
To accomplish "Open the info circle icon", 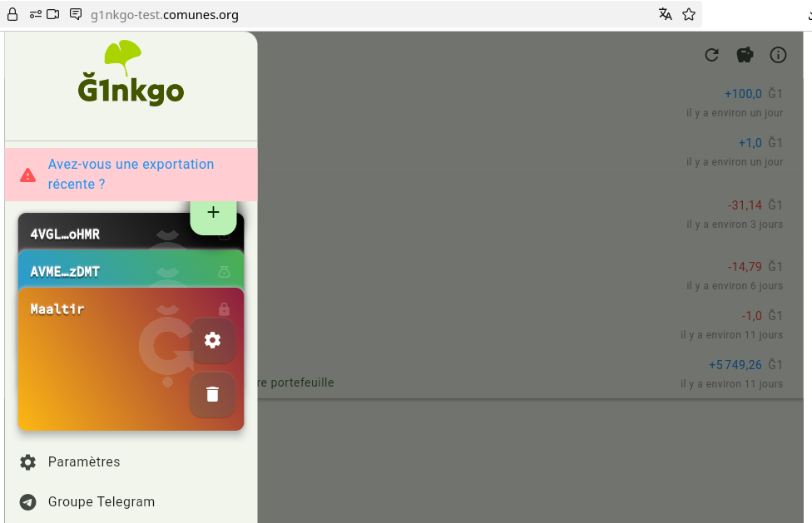I will click(x=778, y=55).
